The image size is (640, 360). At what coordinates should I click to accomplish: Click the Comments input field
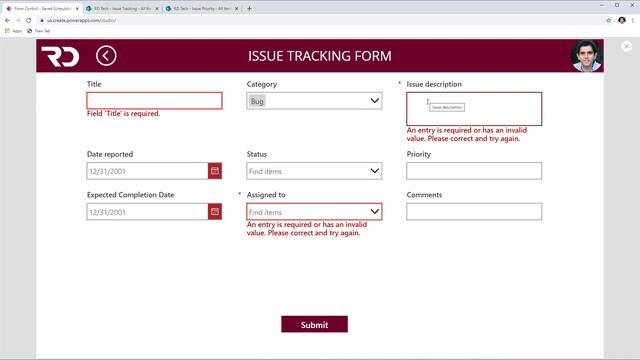tap(474, 211)
